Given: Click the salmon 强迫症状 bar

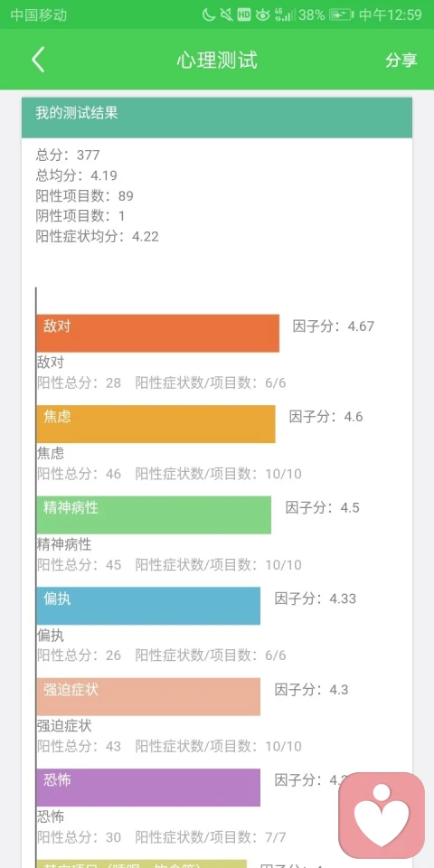Looking at the screenshot, I should [148, 696].
